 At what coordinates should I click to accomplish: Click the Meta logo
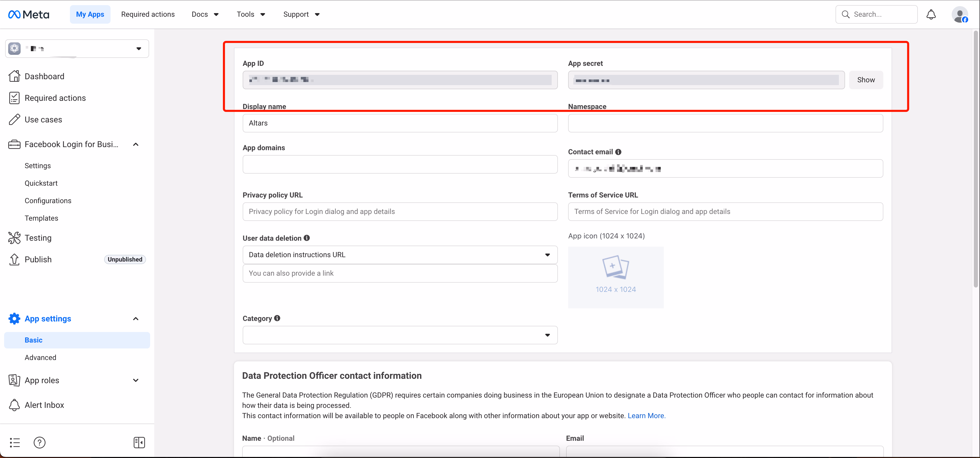tap(29, 14)
